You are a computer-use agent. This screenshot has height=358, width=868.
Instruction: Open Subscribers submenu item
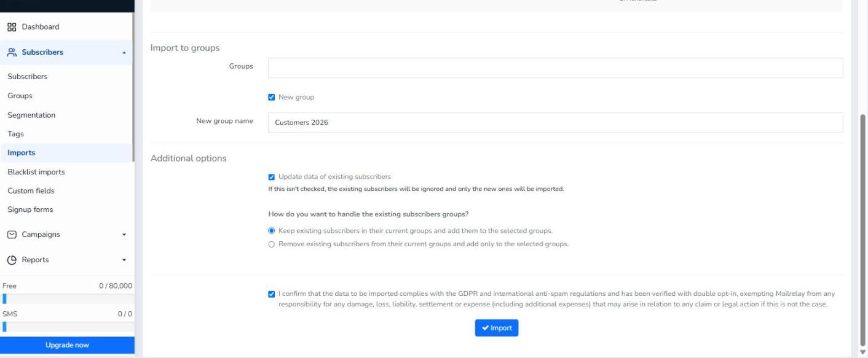pyautogui.click(x=28, y=77)
